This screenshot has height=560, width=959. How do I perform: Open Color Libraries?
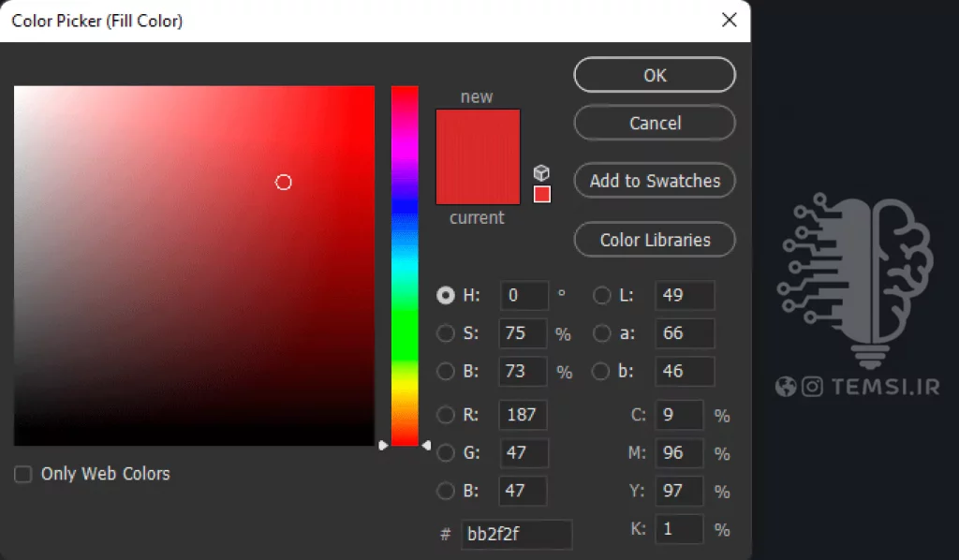[655, 240]
